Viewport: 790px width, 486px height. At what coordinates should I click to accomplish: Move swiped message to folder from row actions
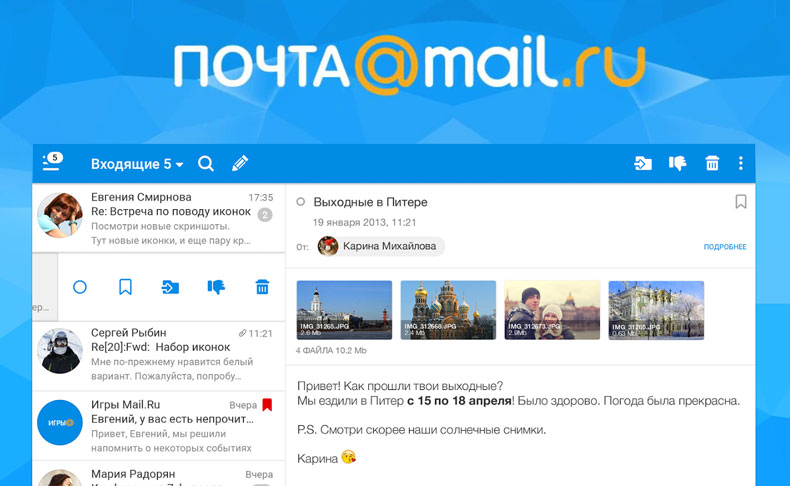point(171,287)
